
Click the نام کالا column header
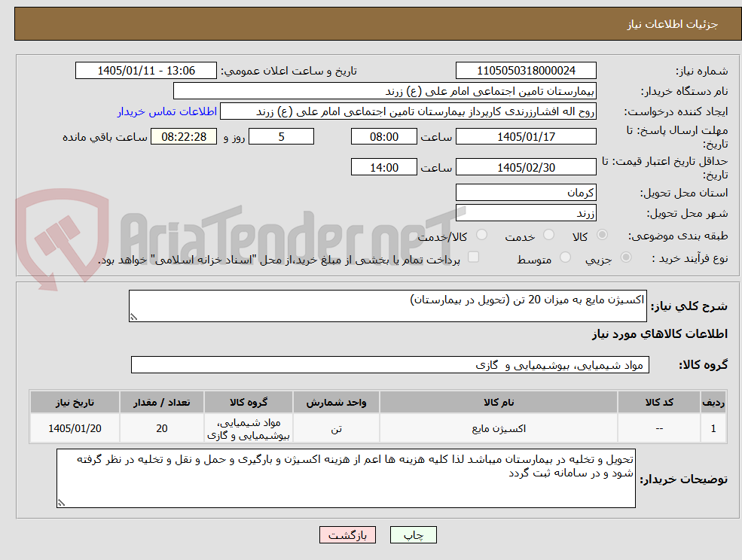pyautogui.click(x=498, y=402)
